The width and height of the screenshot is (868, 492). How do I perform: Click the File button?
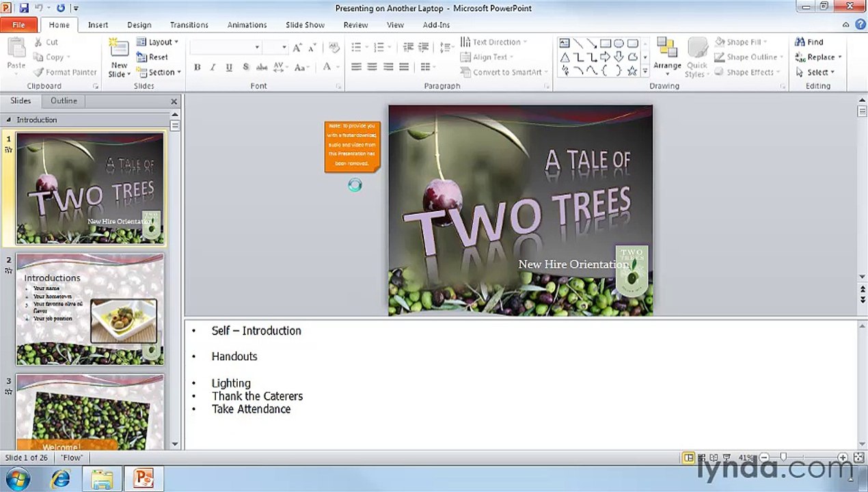(18, 25)
